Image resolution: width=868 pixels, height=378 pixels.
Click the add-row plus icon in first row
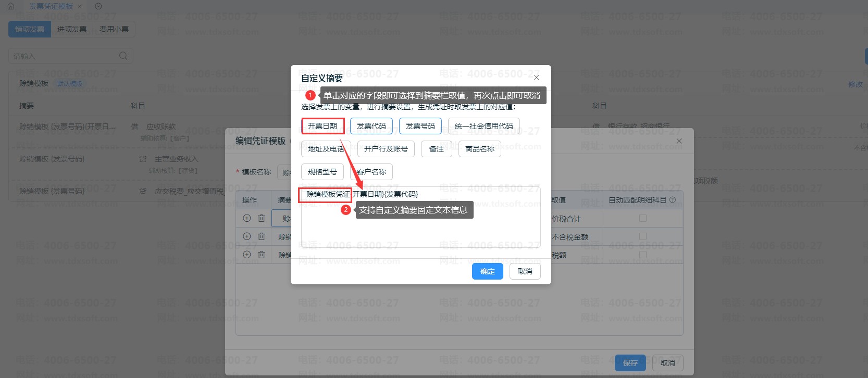(x=247, y=218)
